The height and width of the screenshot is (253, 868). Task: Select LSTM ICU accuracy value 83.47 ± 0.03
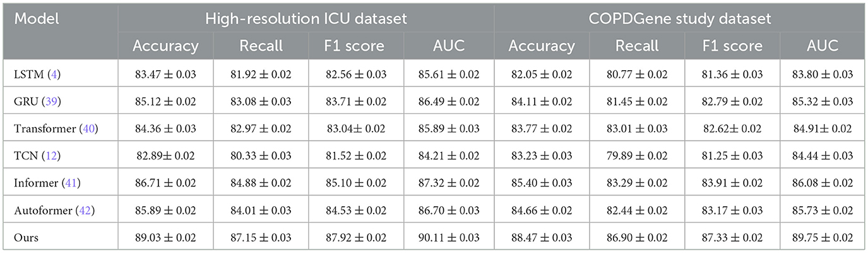point(165,75)
